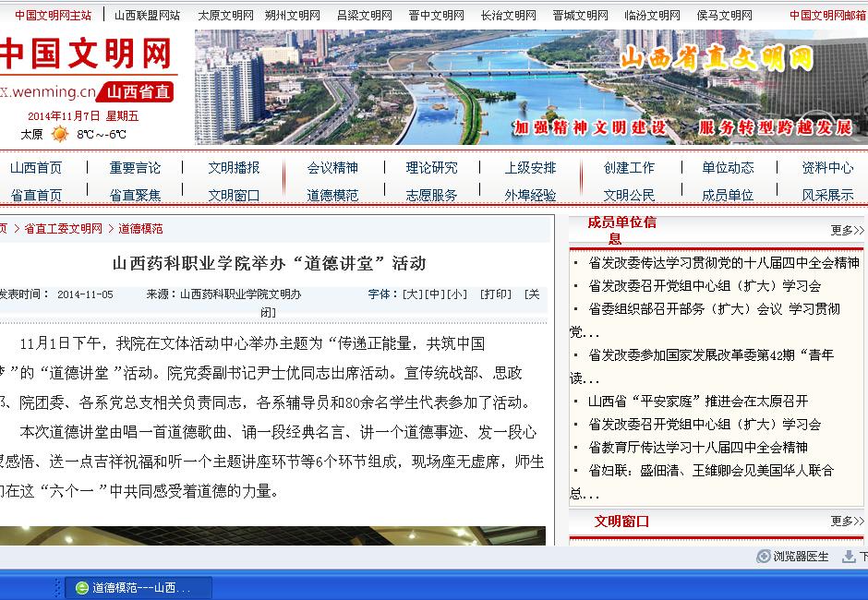Screen dimensions: 868x600
Task: Click the 山西省直文明网 banner image
Action: click(x=531, y=88)
